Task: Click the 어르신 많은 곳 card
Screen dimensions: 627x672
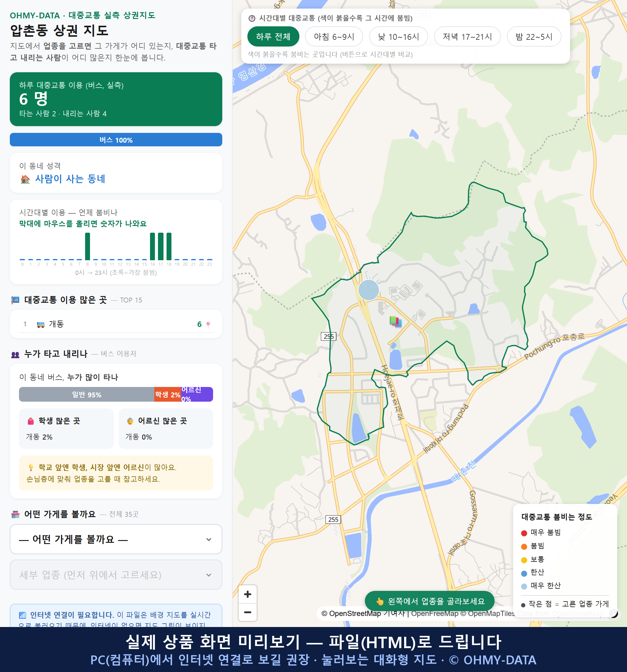Action: (x=166, y=429)
